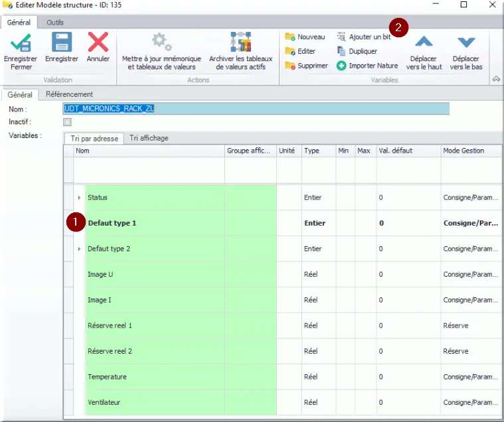
Task: Click the Ajouter un bit label
Action: click(x=370, y=37)
